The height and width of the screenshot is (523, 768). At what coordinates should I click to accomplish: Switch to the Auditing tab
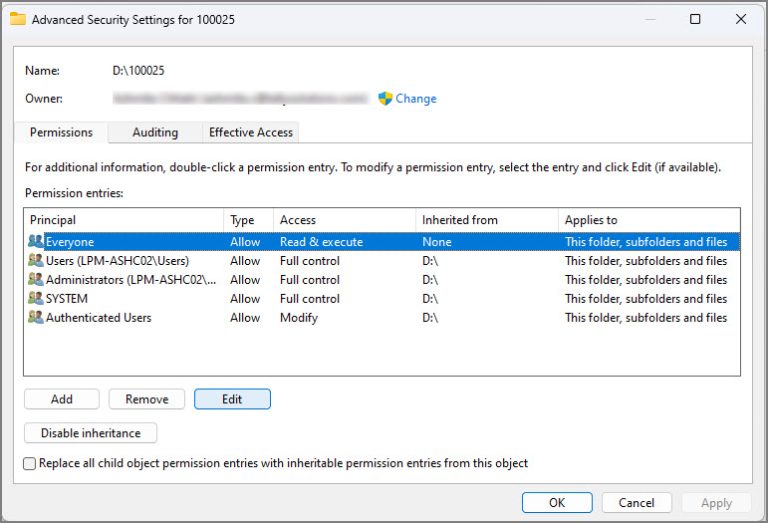155,132
